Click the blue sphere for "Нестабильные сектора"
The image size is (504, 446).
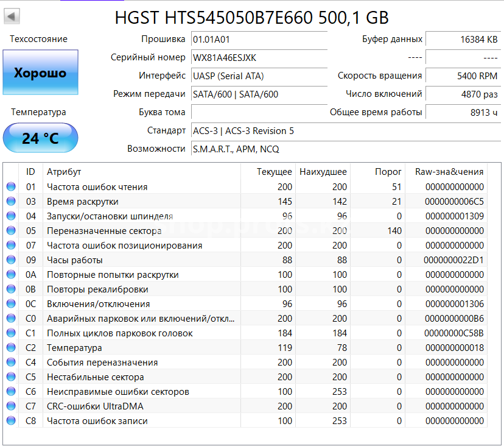(x=10, y=377)
